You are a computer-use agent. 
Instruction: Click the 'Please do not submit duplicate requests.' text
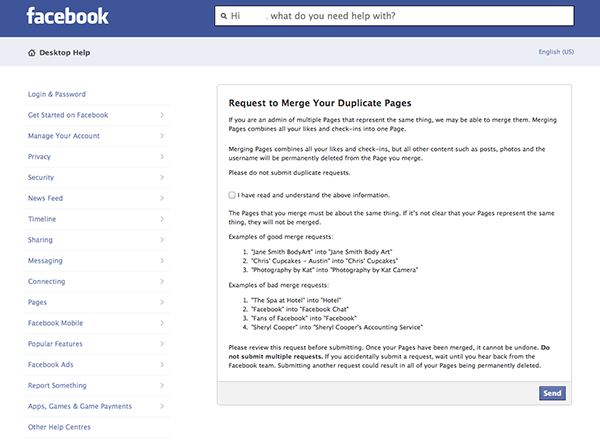(289, 173)
